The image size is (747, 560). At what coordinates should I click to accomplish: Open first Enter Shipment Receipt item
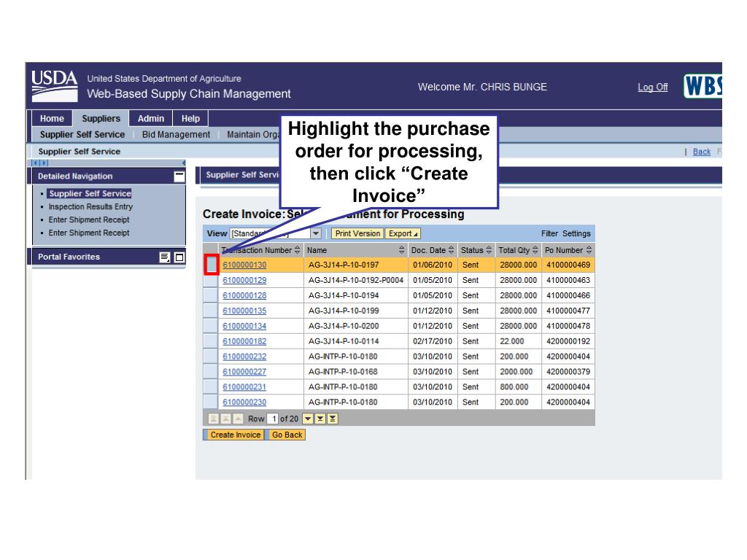89,219
